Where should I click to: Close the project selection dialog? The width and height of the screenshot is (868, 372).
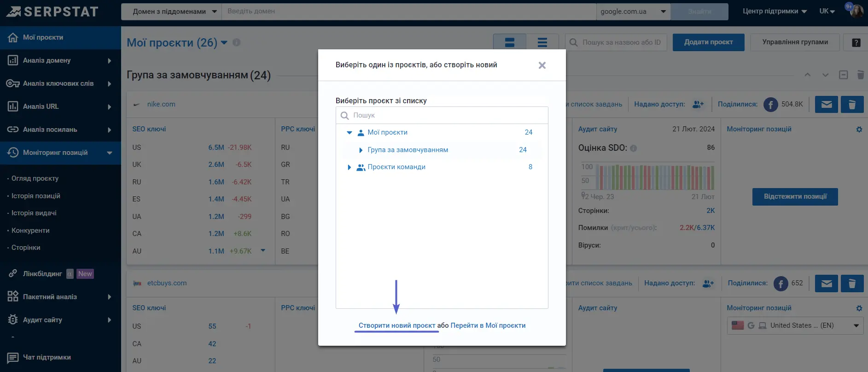click(x=542, y=65)
